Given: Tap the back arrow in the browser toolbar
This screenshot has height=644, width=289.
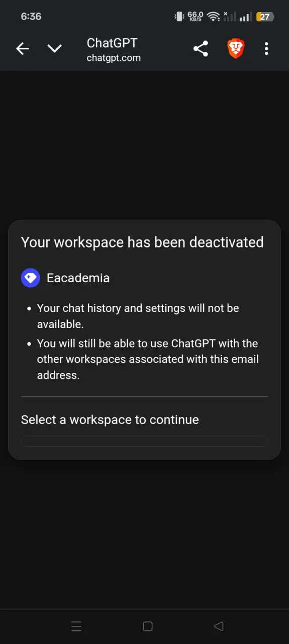Looking at the screenshot, I should (23, 49).
